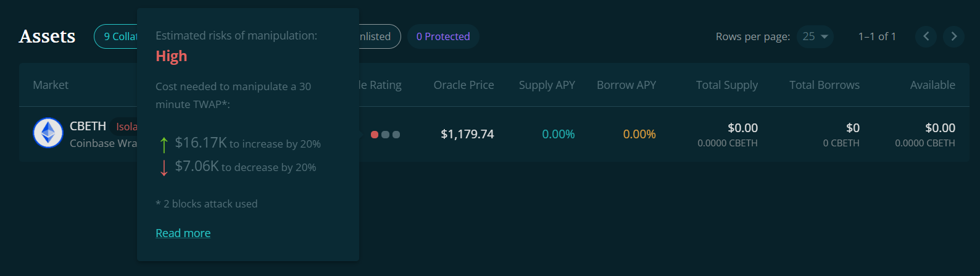Sort by Supply APY column header
Image resolution: width=980 pixels, height=276 pixels.
(x=547, y=85)
